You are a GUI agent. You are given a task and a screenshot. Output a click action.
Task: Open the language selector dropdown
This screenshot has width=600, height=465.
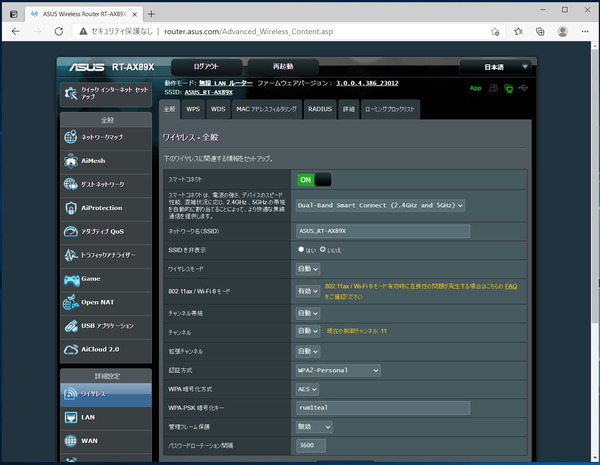495,67
